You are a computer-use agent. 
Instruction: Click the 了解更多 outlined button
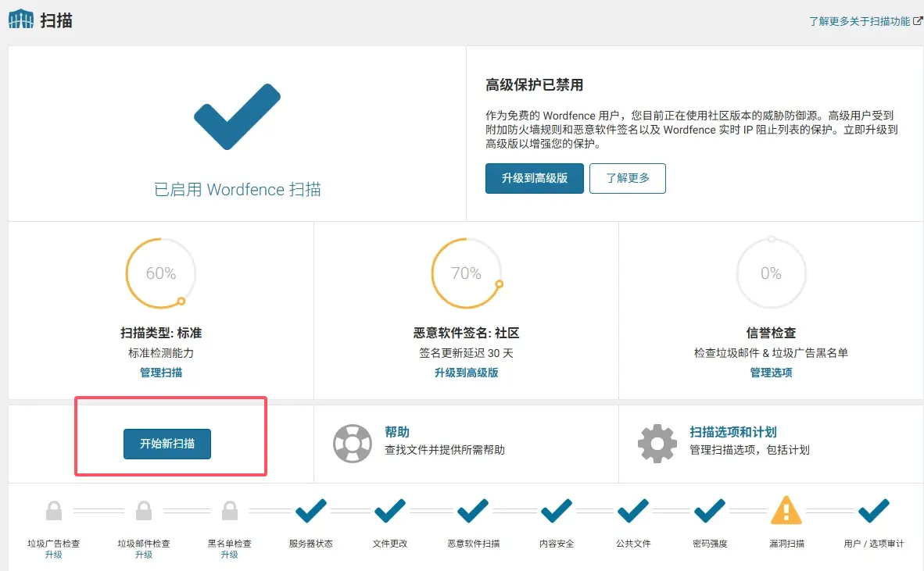[x=628, y=178]
